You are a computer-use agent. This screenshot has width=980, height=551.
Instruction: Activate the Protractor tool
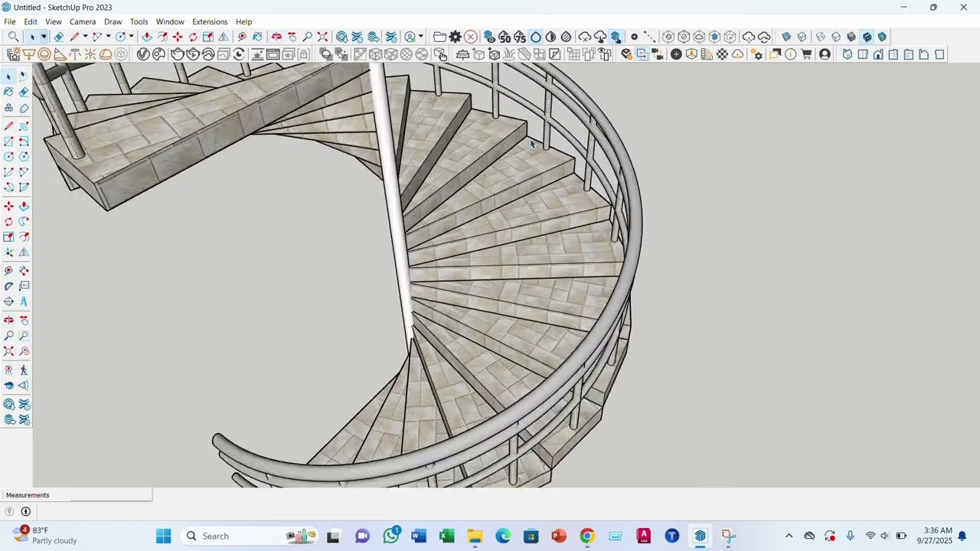point(8,286)
